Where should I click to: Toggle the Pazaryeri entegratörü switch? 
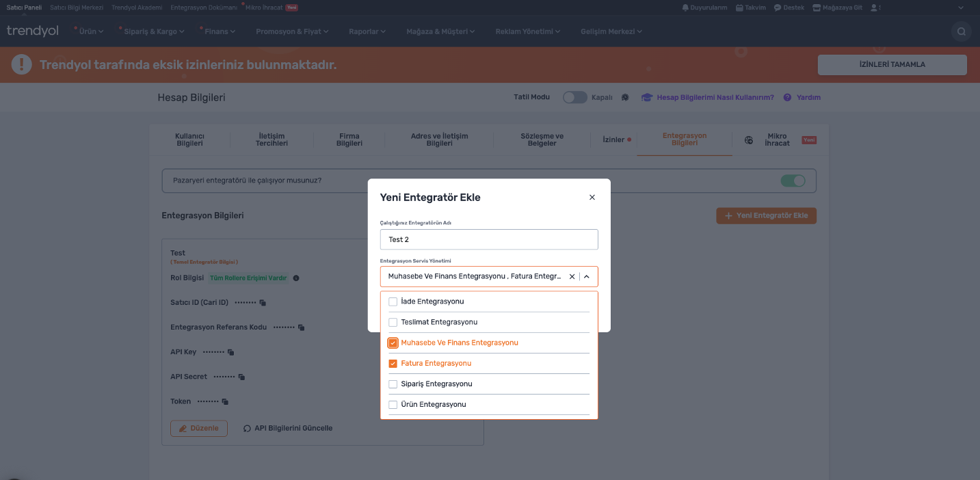pyautogui.click(x=793, y=181)
